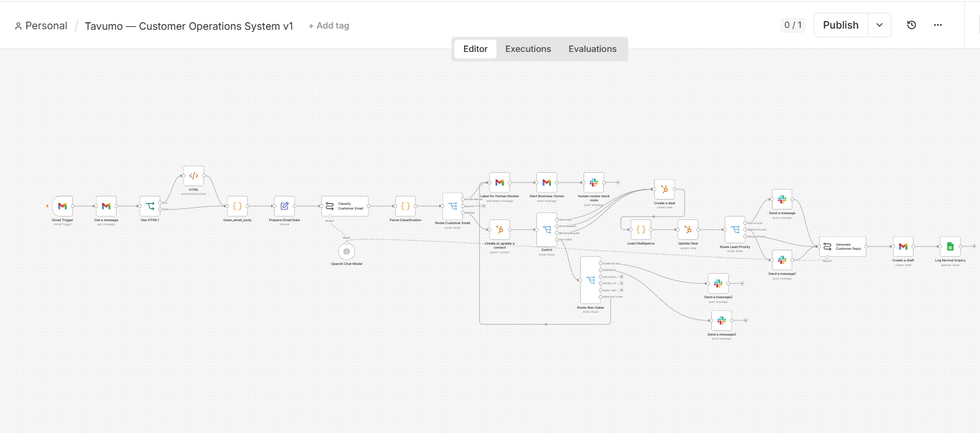Open the Route Customer Email switch node
This screenshot has width=980, height=433.
coord(452,206)
